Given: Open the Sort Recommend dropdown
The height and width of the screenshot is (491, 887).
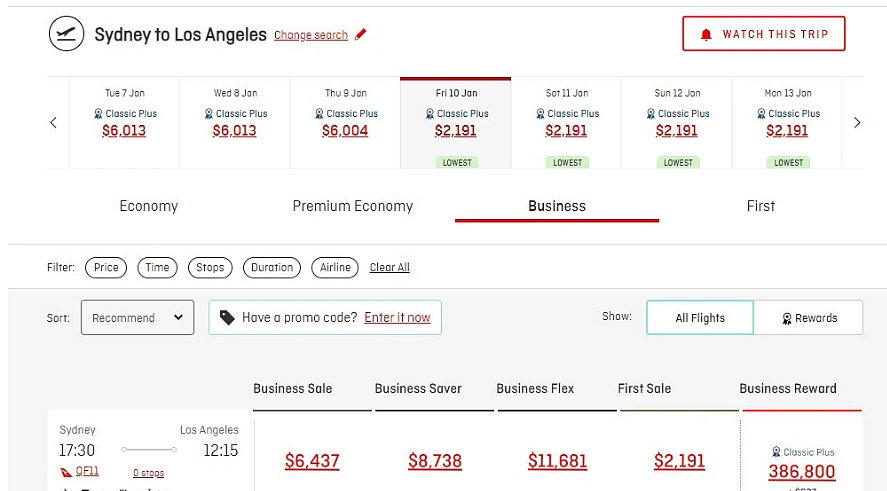Looking at the screenshot, I should (x=137, y=318).
